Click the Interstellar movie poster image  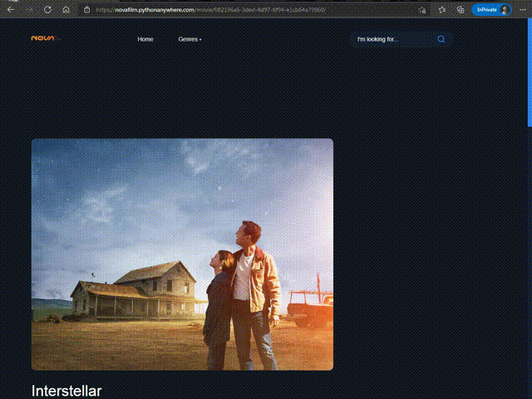(x=182, y=254)
